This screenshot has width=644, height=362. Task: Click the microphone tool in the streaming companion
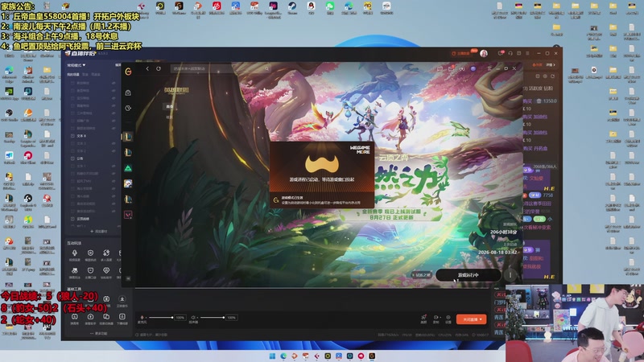(74, 253)
